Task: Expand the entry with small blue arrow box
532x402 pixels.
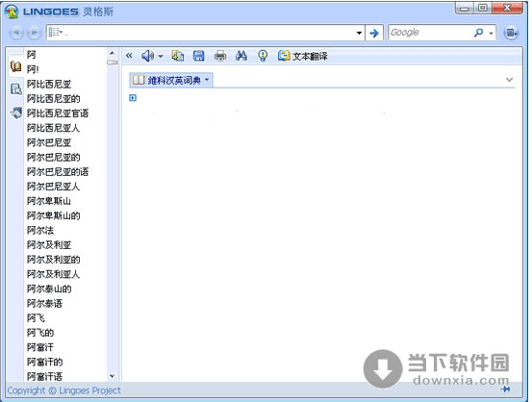Action: tap(133, 98)
